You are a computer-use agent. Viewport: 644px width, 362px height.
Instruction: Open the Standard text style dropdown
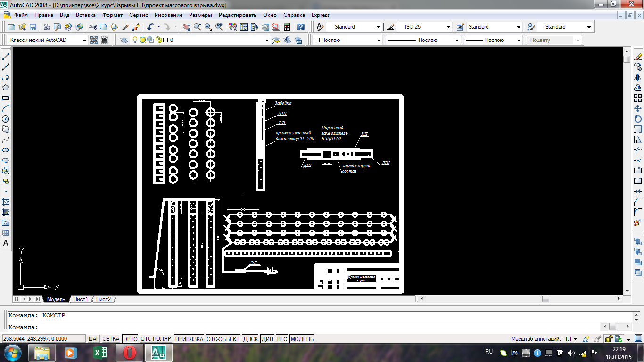click(378, 27)
